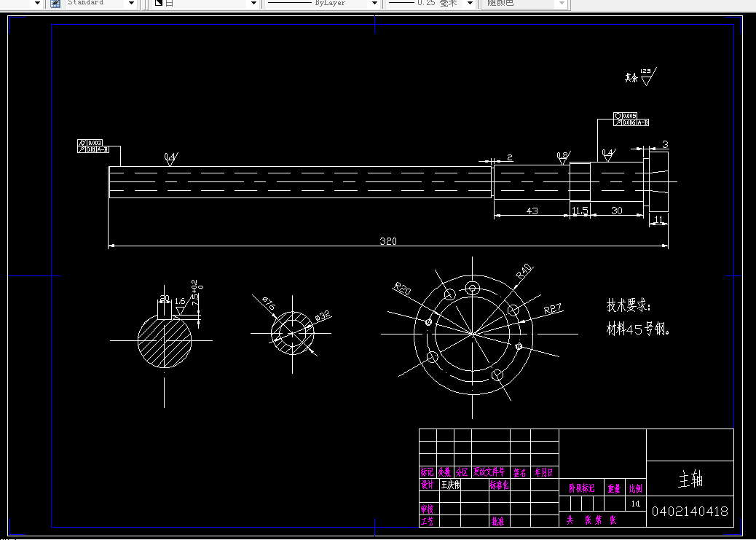Image resolution: width=756 pixels, height=540 pixels.
Task: Click the 重量 label
Action: click(614, 489)
